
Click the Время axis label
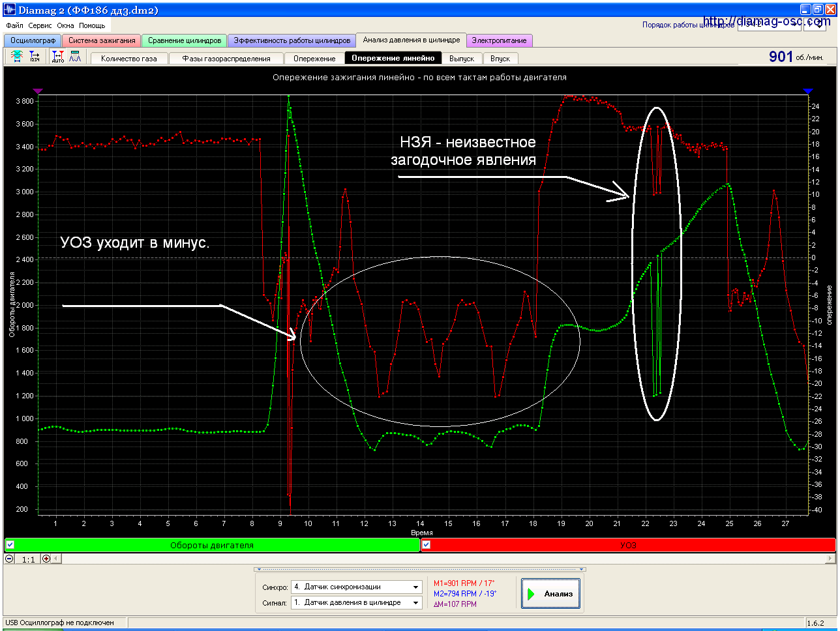point(422,533)
